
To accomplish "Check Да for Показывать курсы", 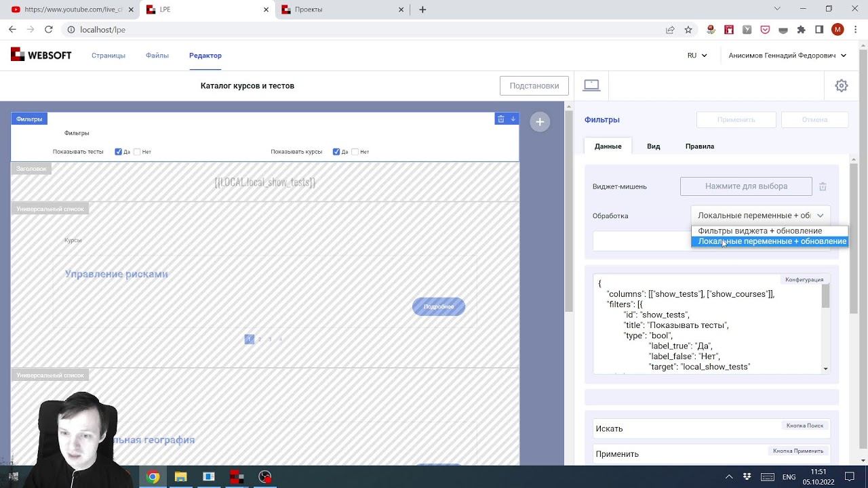I will tap(336, 152).
